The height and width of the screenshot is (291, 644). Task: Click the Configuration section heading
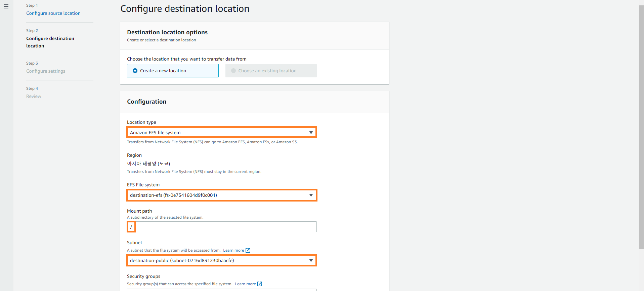pos(146,102)
